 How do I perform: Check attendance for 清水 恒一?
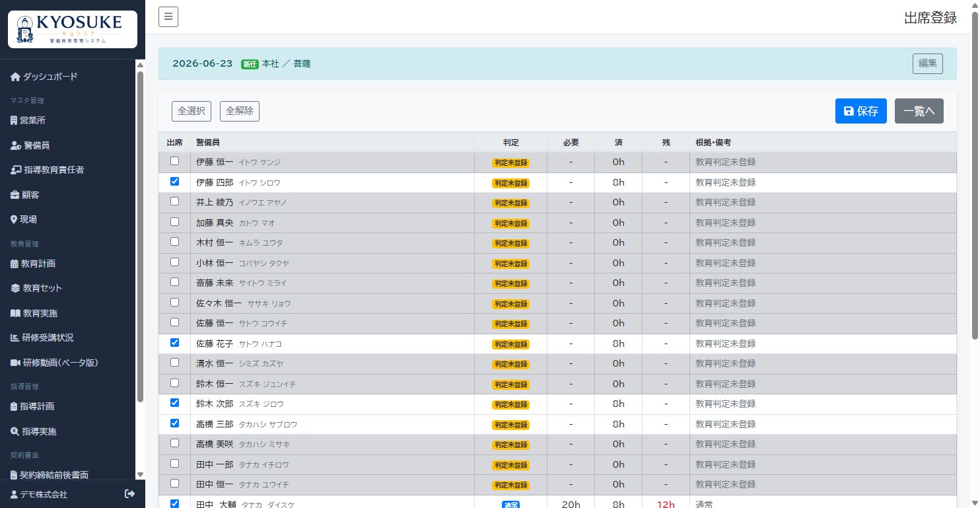click(174, 362)
